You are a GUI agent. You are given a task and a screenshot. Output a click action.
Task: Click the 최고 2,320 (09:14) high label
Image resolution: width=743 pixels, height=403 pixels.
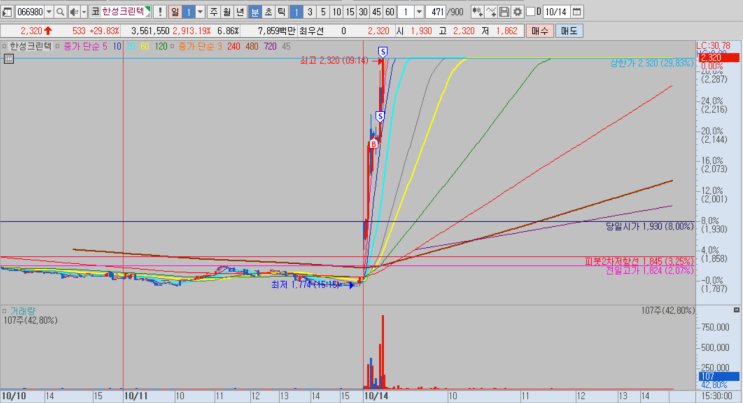(x=334, y=61)
